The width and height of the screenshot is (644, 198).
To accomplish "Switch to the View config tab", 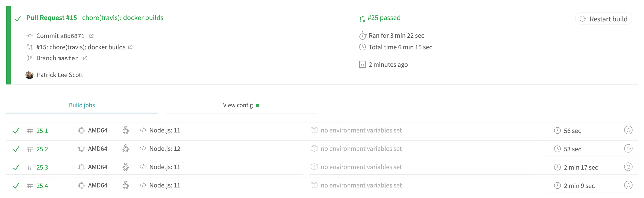I will coord(241,105).
